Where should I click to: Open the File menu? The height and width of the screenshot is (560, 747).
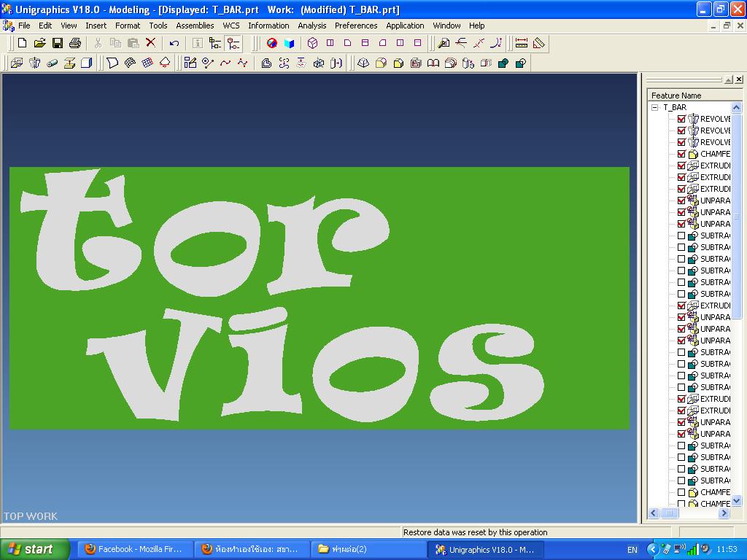24,26
